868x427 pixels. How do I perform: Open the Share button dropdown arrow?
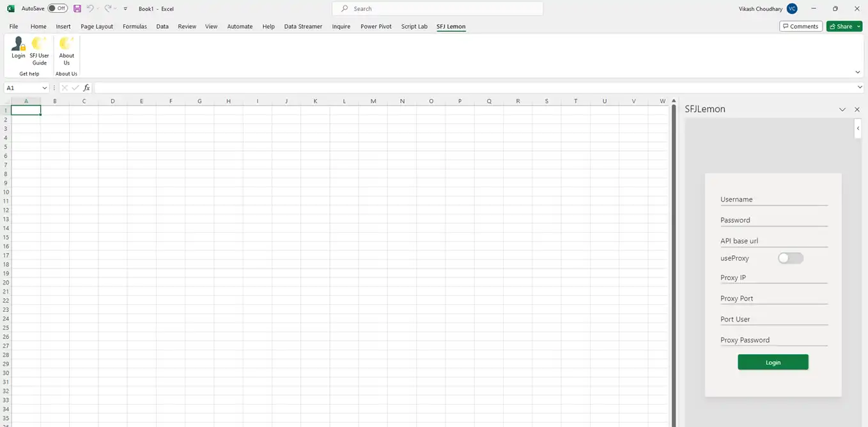(x=858, y=26)
